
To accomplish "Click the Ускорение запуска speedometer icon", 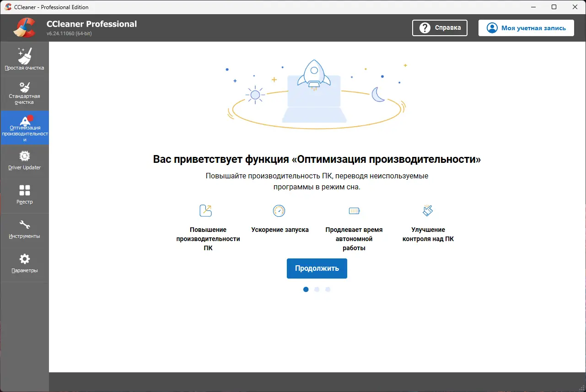I will tap(280, 211).
